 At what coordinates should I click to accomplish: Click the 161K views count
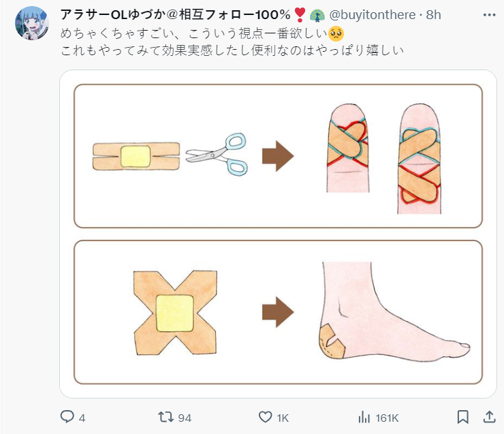point(386,418)
